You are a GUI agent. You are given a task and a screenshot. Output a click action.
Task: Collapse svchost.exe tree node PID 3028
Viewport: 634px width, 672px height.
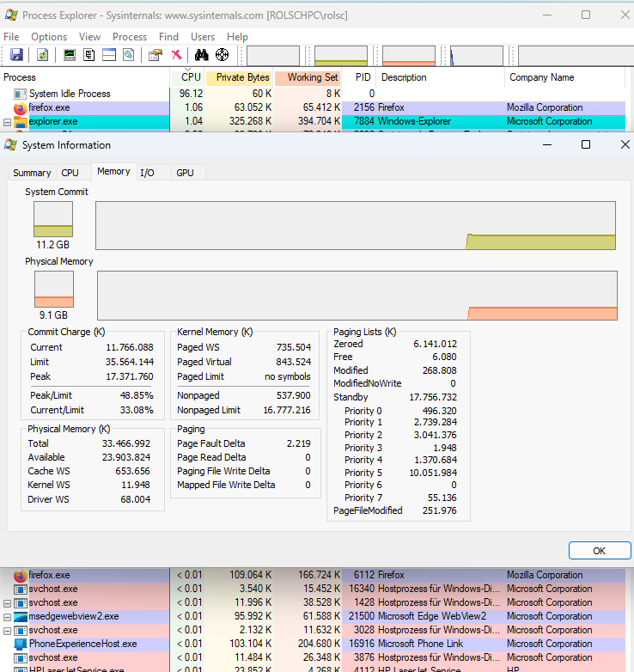[7, 631]
